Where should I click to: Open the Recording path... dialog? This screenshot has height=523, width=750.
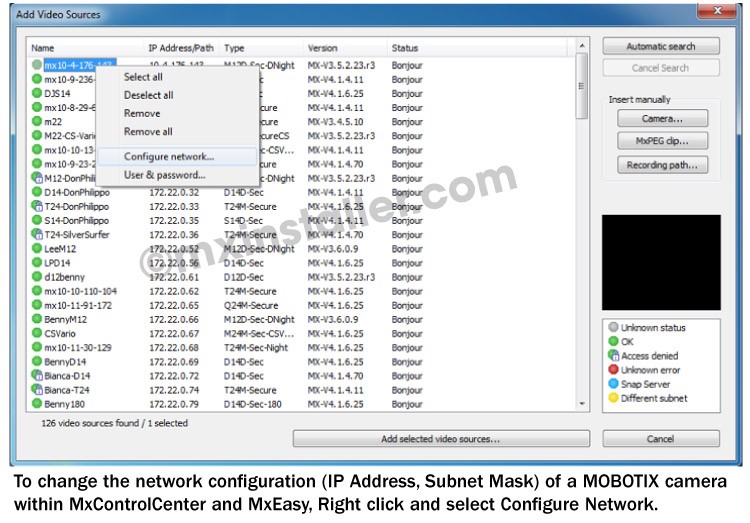pyautogui.click(x=662, y=165)
